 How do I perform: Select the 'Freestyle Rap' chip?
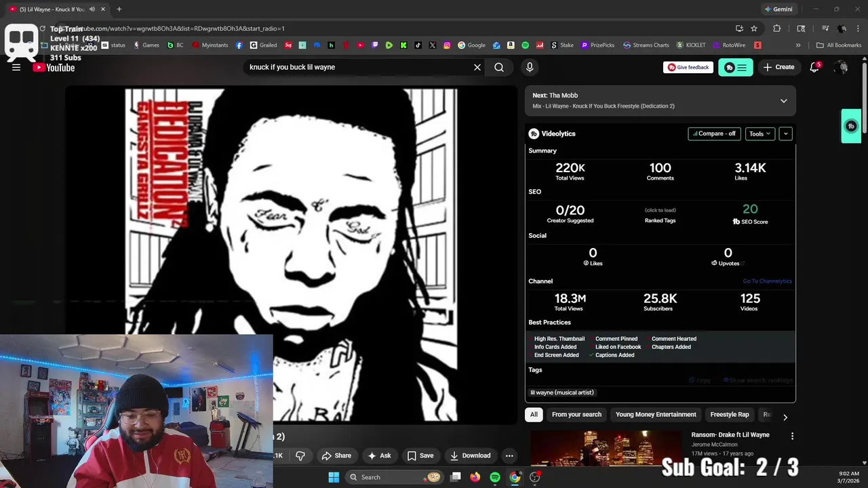pos(730,414)
